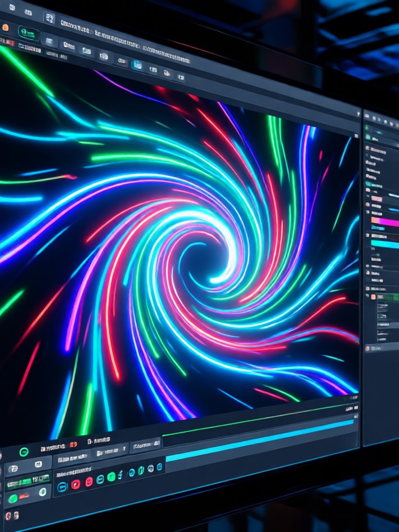Open the green thumbnail strip in right panel
Screen dimensions: 399x532
coord(389,298)
